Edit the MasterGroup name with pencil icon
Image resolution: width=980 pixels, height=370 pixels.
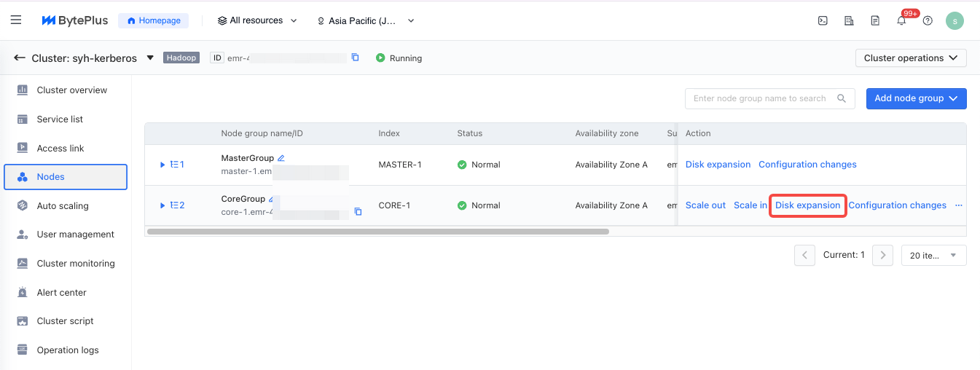[281, 158]
